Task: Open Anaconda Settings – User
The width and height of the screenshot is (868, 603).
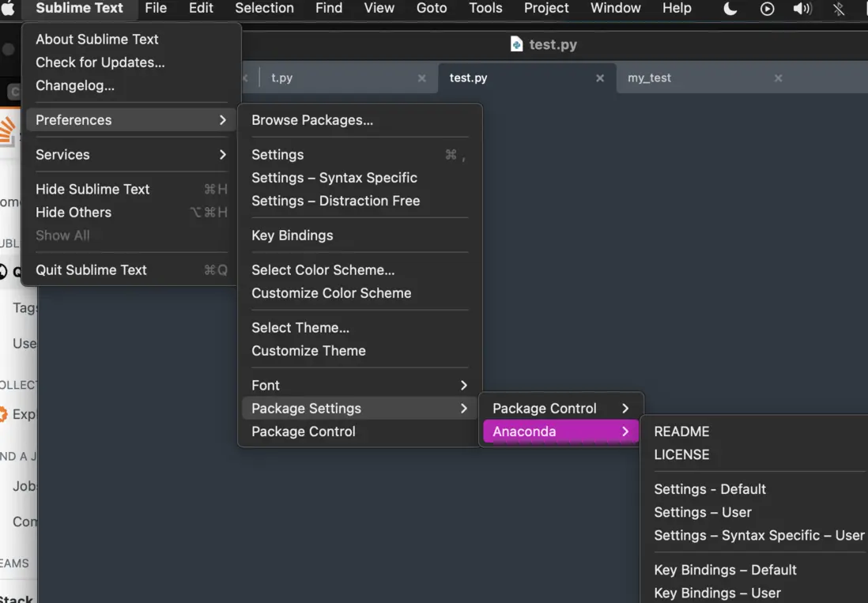Action: pyautogui.click(x=703, y=512)
